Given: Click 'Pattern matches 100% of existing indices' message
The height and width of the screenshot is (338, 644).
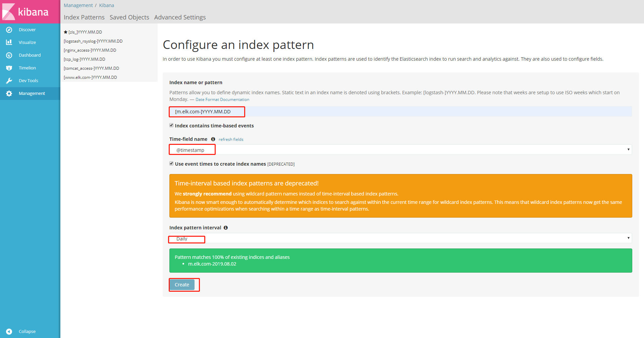Looking at the screenshot, I should pyautogui.click(x=232, y=257).
